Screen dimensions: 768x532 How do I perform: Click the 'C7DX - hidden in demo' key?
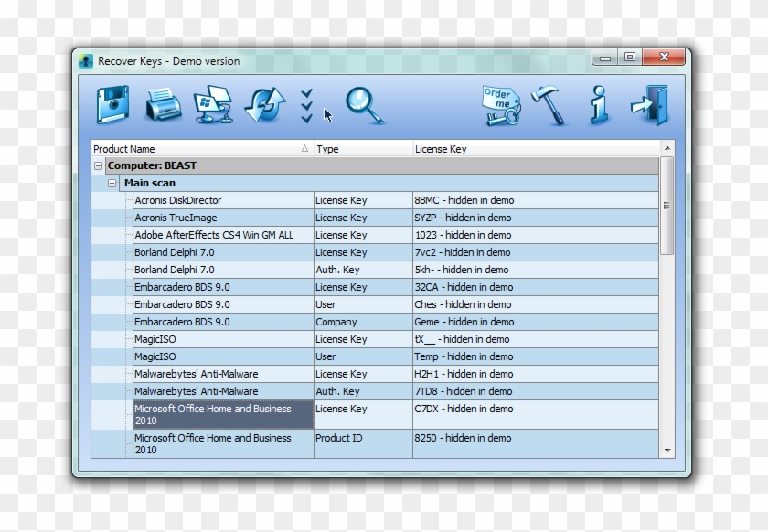click(x=464, y=409)
